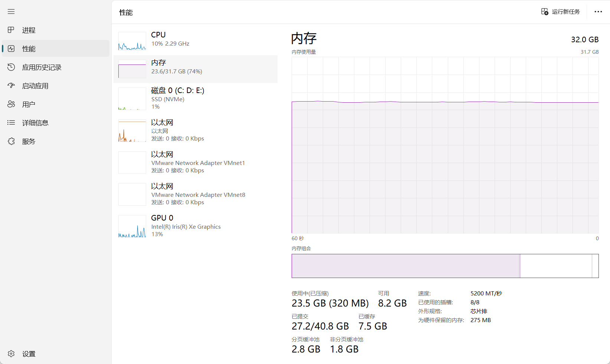Select the CPU mini graph thumbnail

pos(132,41)
